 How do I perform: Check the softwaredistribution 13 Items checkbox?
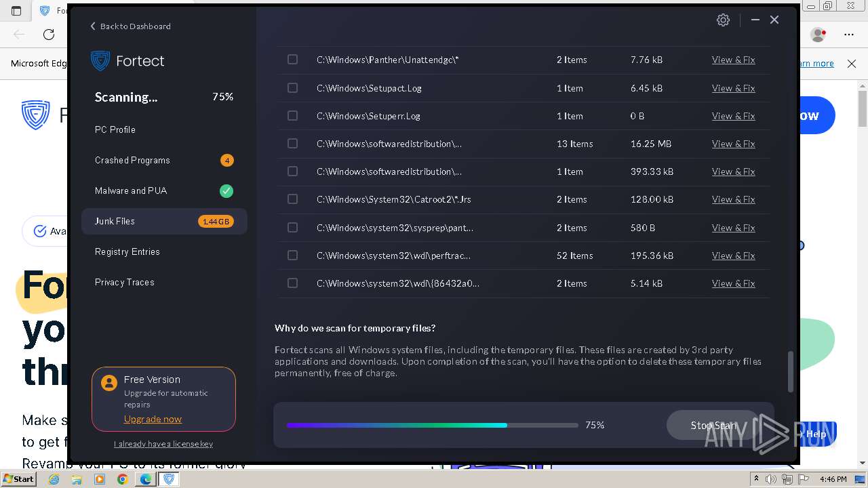292,144
